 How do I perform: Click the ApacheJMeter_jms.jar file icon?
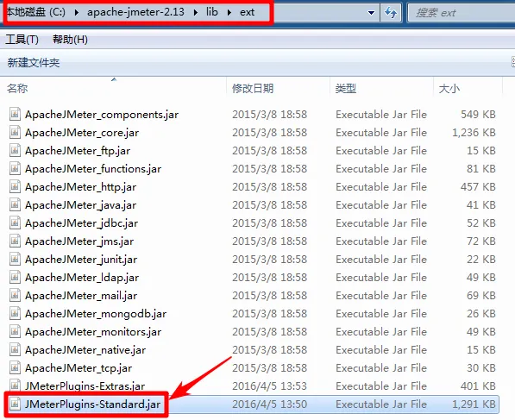coord(15,241)
